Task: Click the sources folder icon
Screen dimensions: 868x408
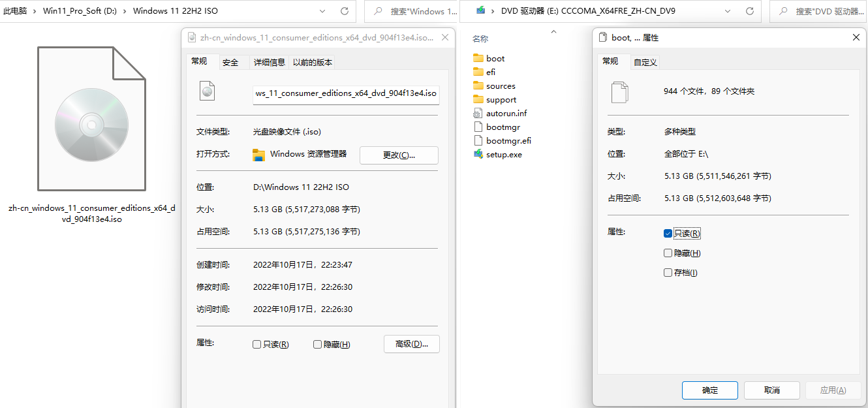Action: point(478,86)
